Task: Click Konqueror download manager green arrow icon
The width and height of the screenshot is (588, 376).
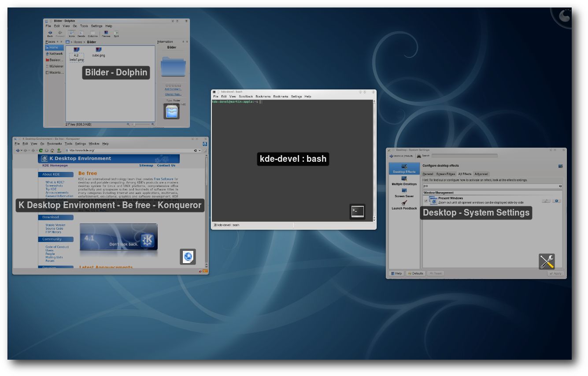Action: click(x=59, y=150)
